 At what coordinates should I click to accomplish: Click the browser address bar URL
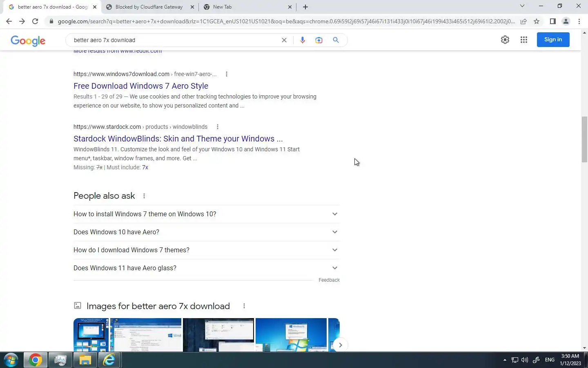[x=286, y=21]
